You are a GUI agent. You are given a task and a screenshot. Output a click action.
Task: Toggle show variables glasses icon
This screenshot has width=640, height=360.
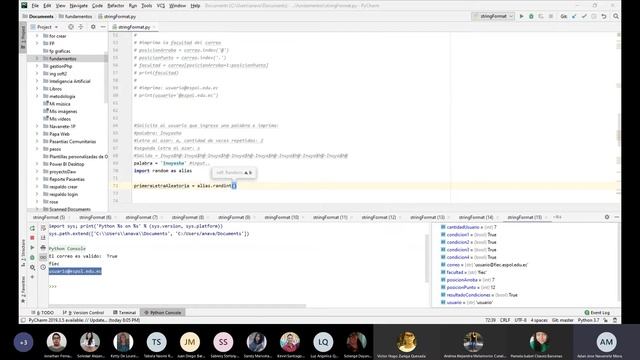pyautogui.click(x=43, y=258)
